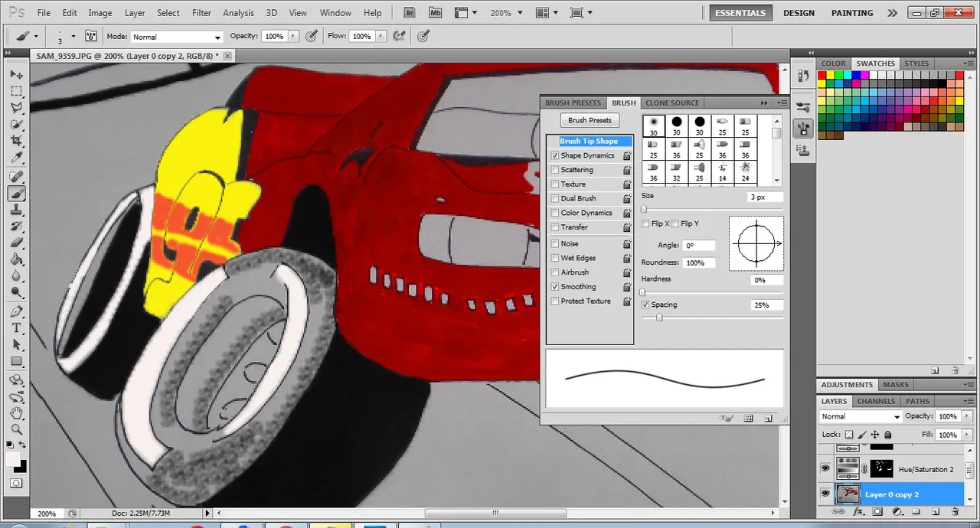Image resolution: width=980 pixels, height=528 pixels.
Task: Enable the Texture checkbox
Action: (x=555, y=184)
